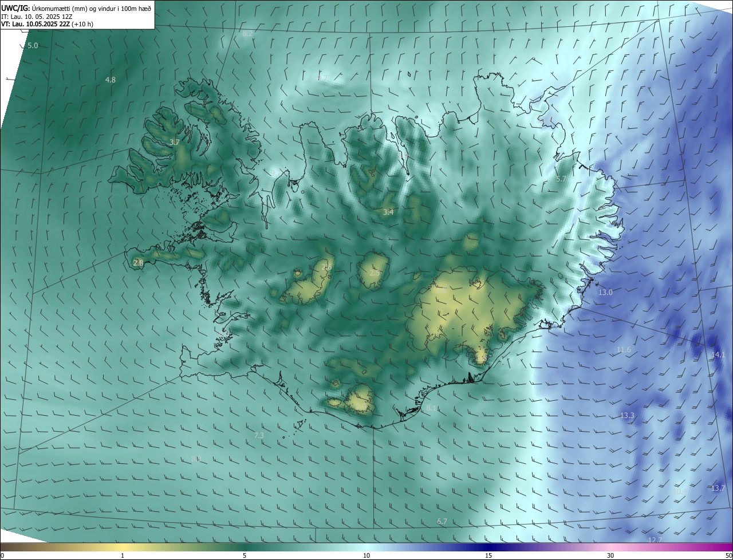Click the 7.3 value label south of Iceland
Screen dimensions: 733x560
tap(259, 435)
